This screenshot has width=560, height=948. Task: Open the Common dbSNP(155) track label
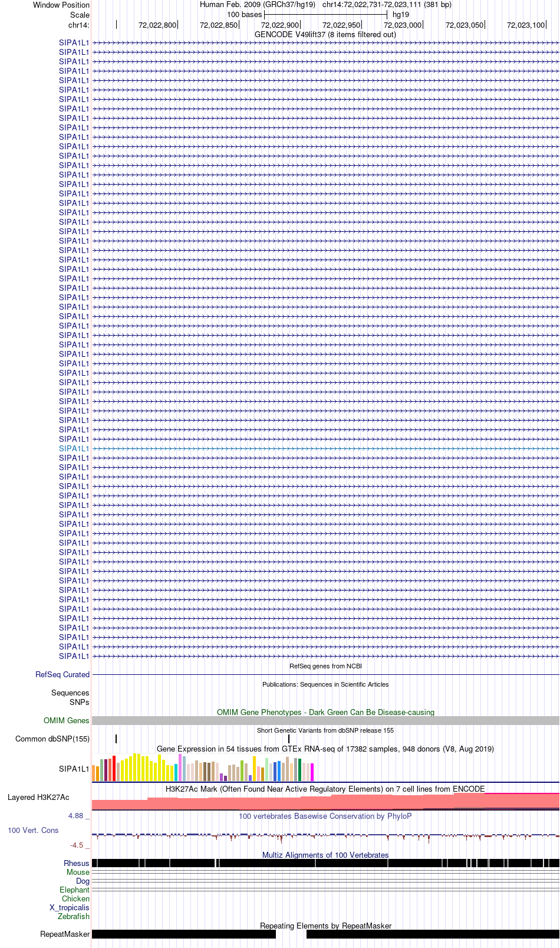tap(52, 739)
